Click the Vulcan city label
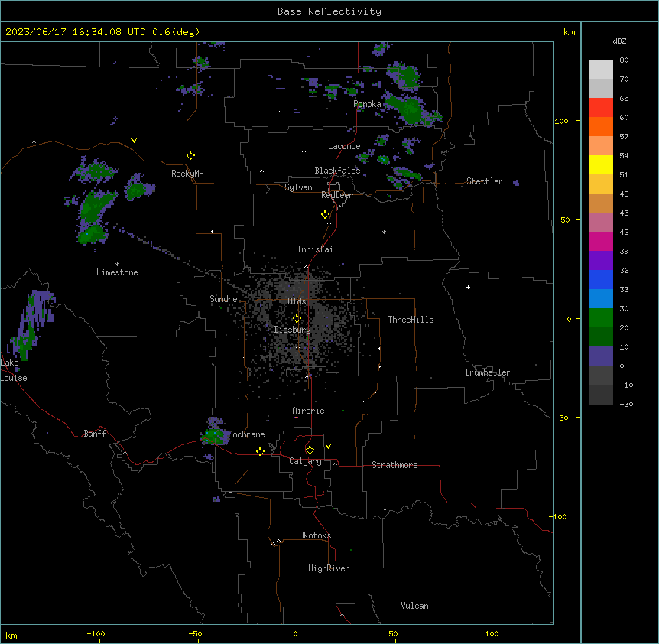659x644 pixels. tap(414, 606)
